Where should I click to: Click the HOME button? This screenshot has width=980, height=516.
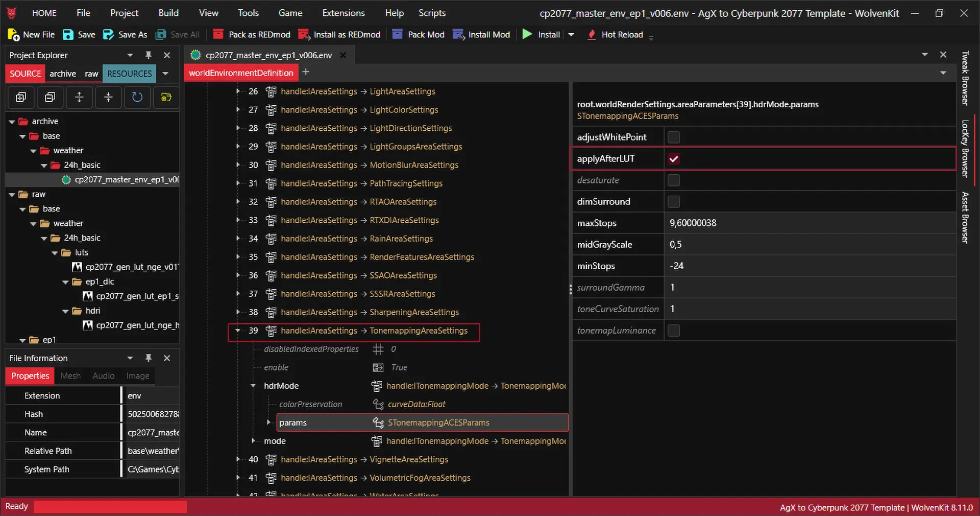(44, 13)
